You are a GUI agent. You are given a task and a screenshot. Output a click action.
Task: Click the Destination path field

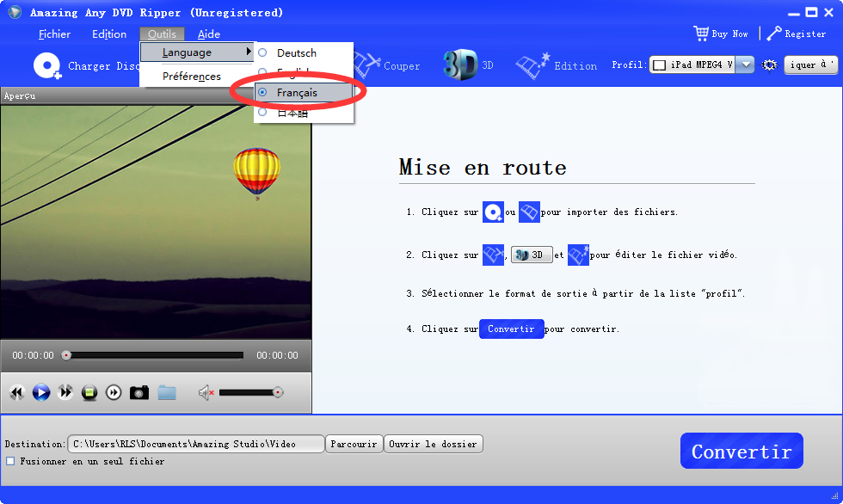pos(196,444)
